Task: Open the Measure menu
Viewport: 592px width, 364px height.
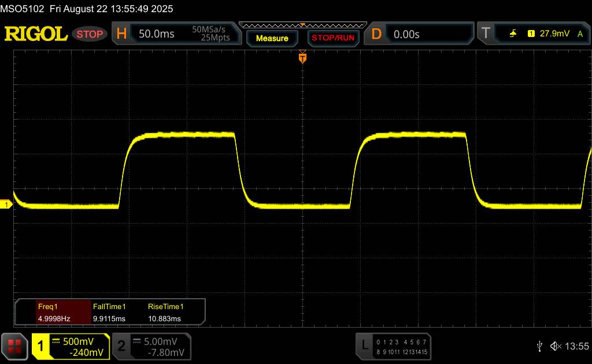Action: [272, 38]
